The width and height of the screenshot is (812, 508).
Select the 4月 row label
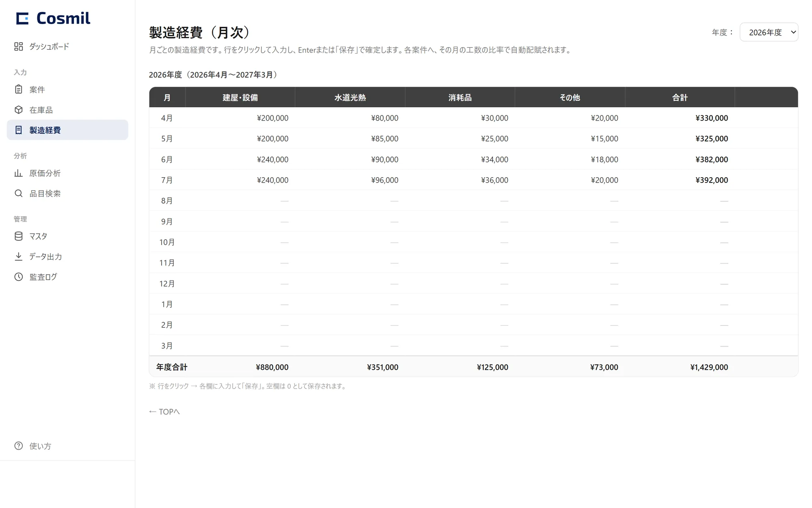pos(167,118)
